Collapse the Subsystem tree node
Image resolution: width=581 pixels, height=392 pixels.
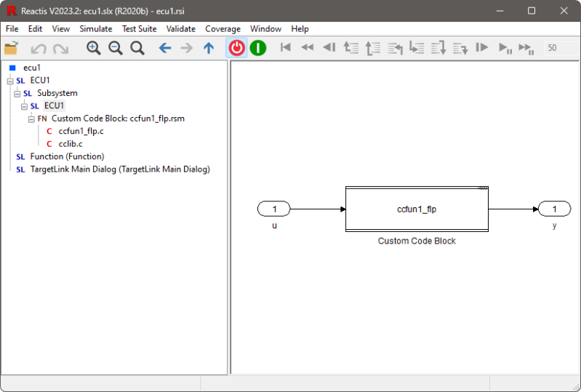(17, 94)
